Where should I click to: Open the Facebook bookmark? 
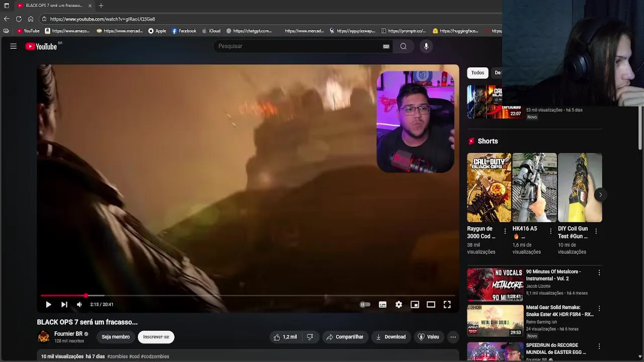pyautogui.click(x=184, y=31)
